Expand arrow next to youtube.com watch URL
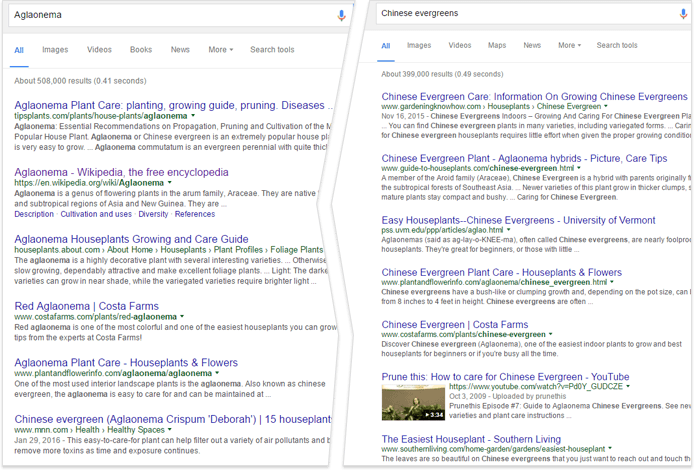 click(x=628, y=387)
